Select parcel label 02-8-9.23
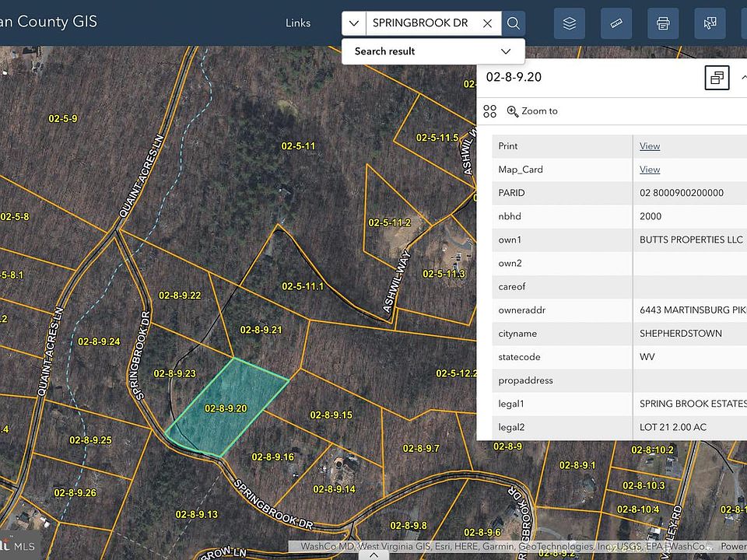 tap(175, 373)
